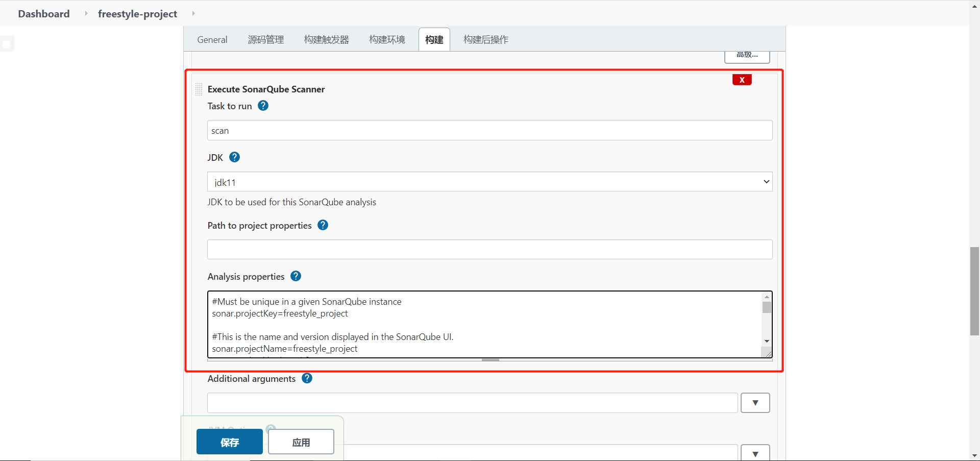This screenshot has height=461, width=980.
Task: Click the Analysis properties scroll up arrow
Action: click(767, 297)
